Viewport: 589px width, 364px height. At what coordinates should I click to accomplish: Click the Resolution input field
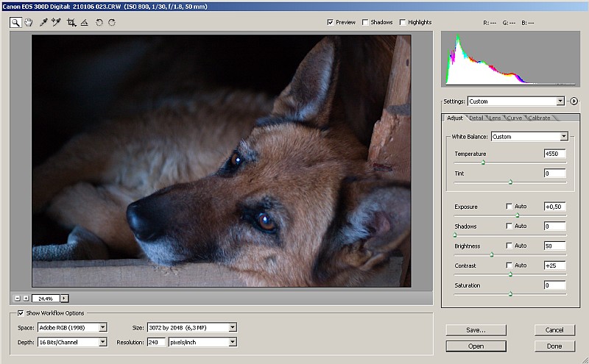(156, 342)
